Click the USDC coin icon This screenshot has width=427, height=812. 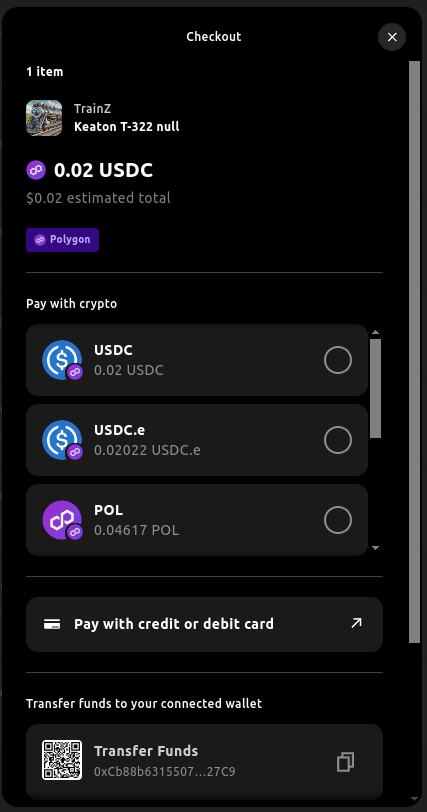coord(62,360)
